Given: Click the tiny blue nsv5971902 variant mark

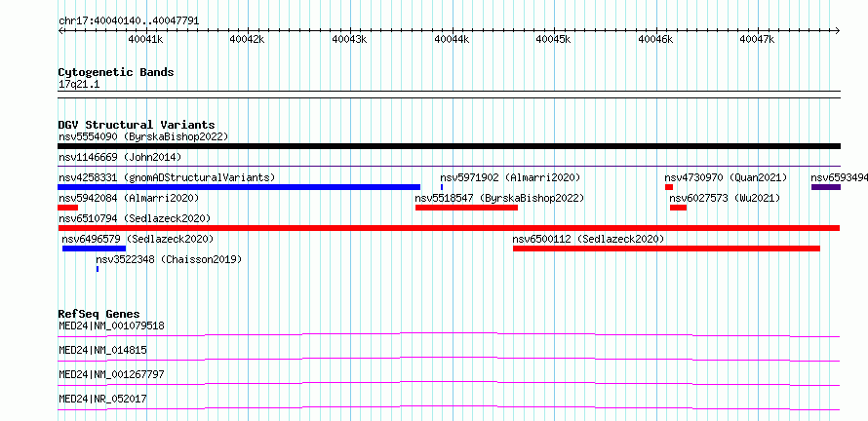Looking at the screenshot, I should click(442, 187).
